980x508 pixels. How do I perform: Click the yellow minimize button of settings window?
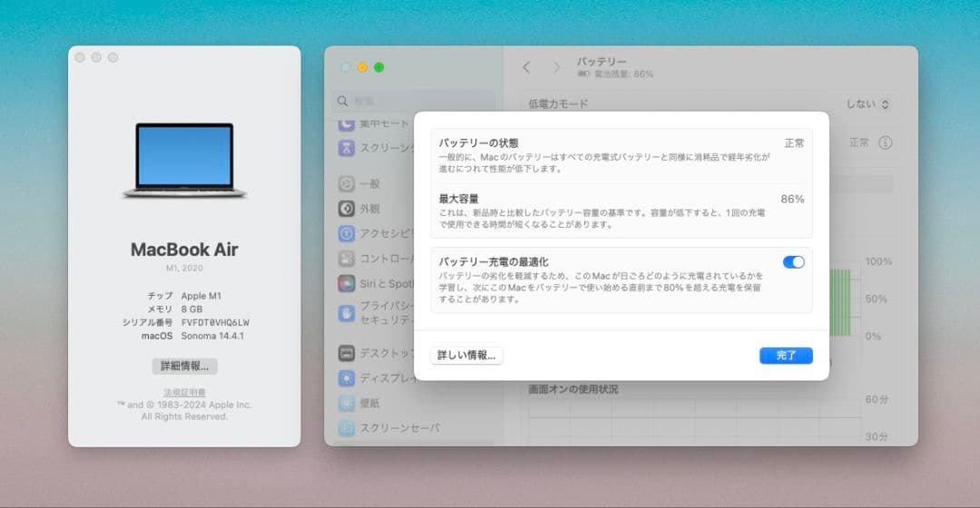(362, 67)
